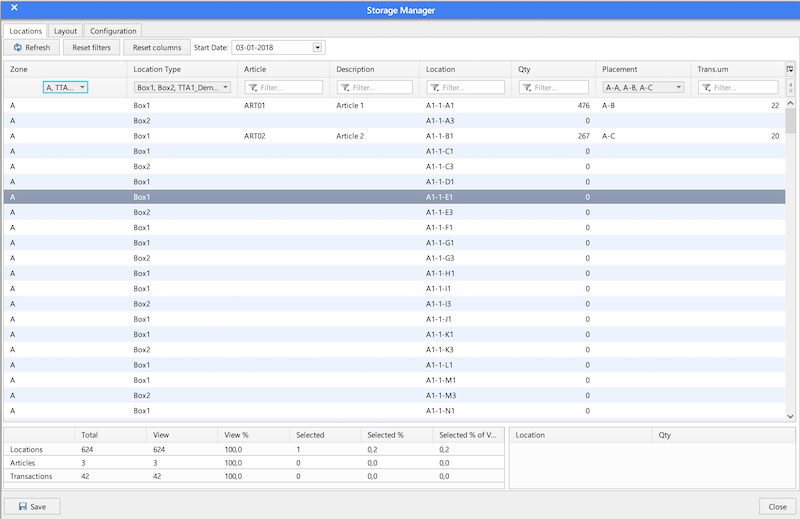The image size is (800, 519).
Task: Sort by the Placement column header
Action: (643, 69)
